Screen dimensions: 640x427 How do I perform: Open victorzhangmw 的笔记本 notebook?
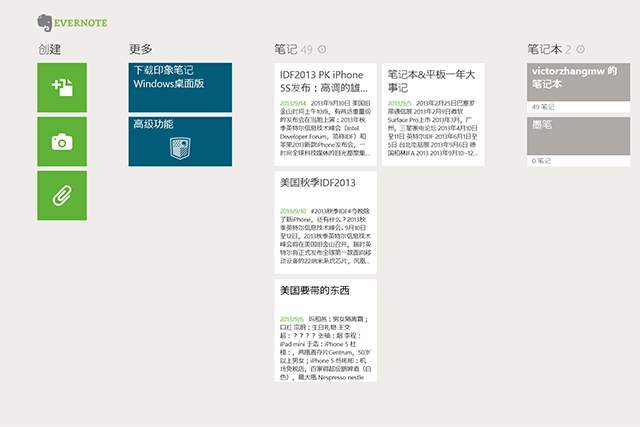[x=578, y=87]
